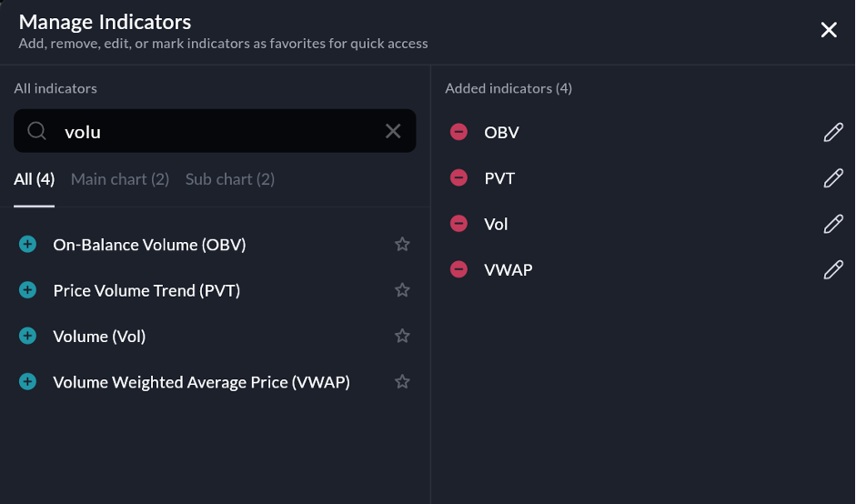
Task: Edit PVT indicator with pencil icon
Action: click(x=832, y=177)
